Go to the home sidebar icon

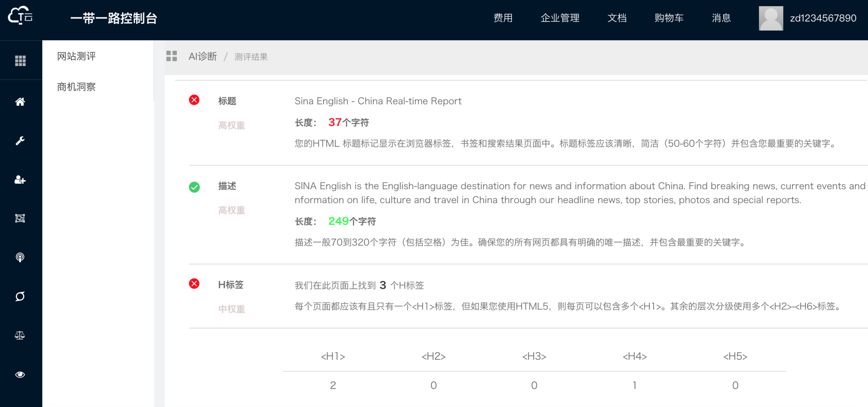coord(20,102)
